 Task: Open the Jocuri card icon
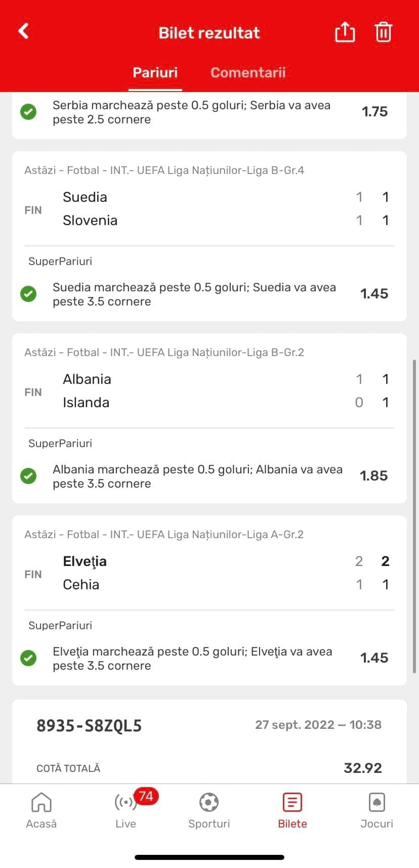376,802
